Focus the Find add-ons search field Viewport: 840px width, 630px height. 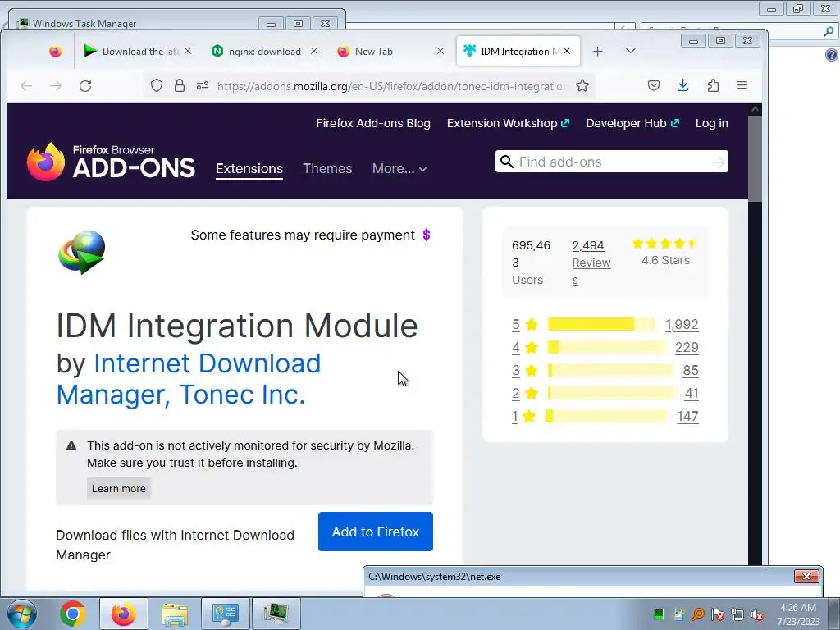click(x=612, y=162)
